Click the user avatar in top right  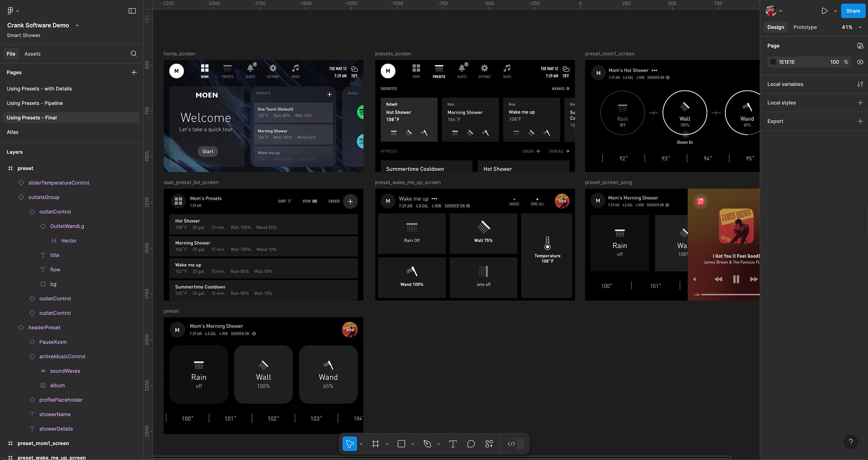[x=771, y=11]
